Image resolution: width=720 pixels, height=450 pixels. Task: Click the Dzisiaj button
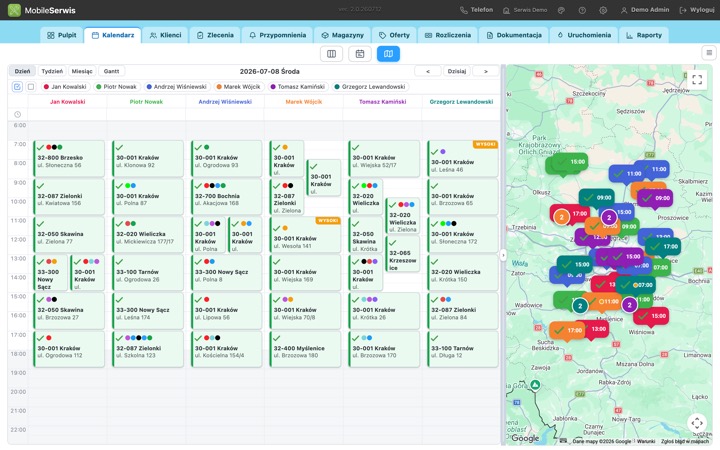456,71
